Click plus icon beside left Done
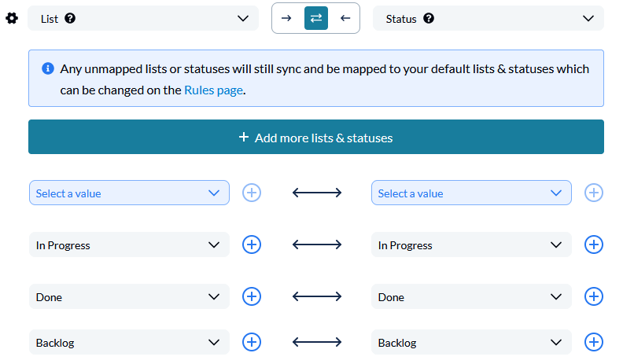The height and width of the screenshot is (364, 623). (x=252, y=296)
